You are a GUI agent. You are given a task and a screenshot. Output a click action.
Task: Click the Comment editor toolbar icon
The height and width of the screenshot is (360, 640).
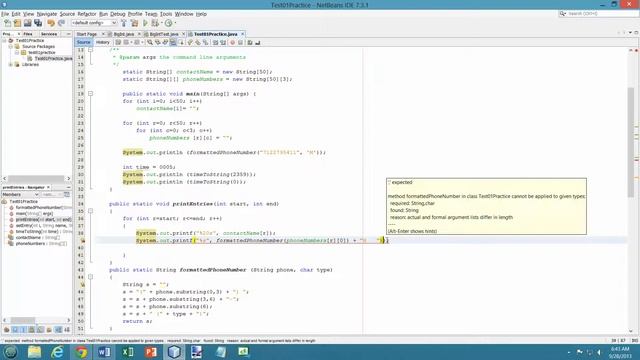click(x=249, y=42)
